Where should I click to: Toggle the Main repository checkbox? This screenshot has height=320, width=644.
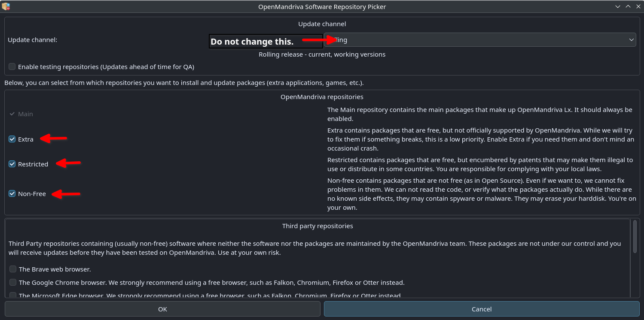(x=12, y=114)
